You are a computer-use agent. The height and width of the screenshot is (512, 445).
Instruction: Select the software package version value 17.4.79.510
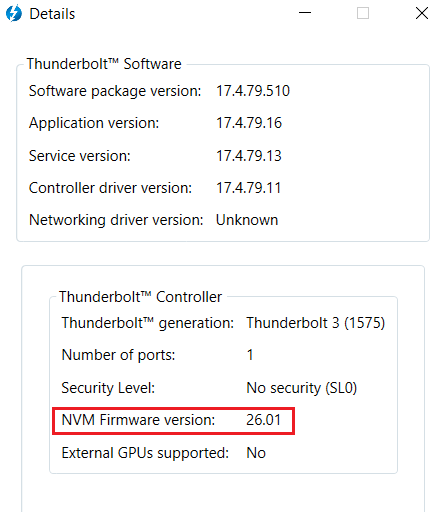(x=253, y=91)
